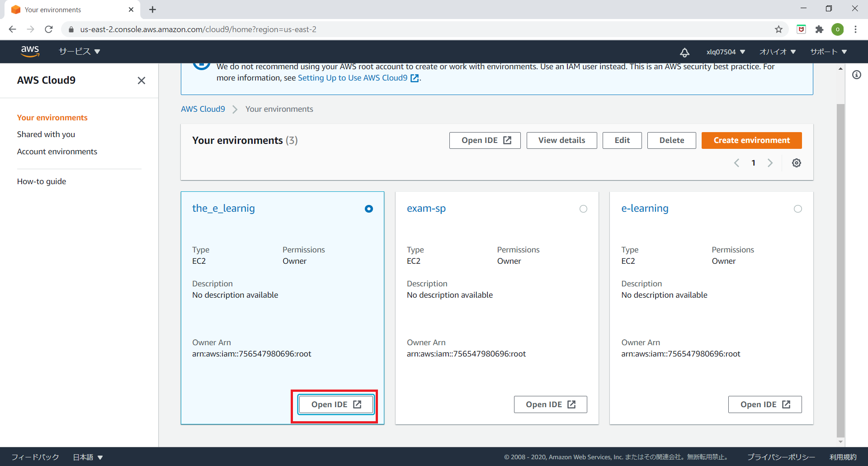Close the Your environments browser tab
Image resolution: width=868 pixels, height=466 pixels.
tap(131, 10)
